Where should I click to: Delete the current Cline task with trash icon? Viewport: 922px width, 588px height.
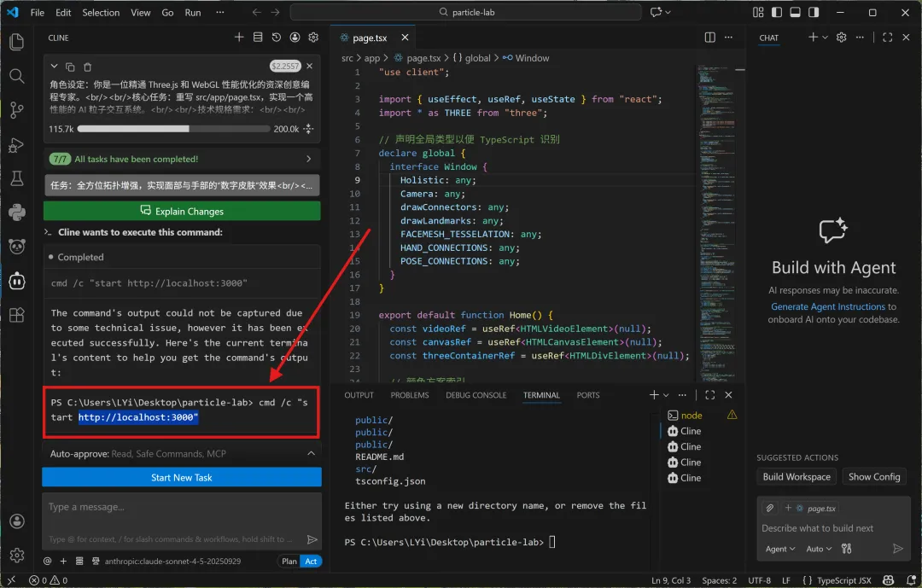(x=88, y=67)
